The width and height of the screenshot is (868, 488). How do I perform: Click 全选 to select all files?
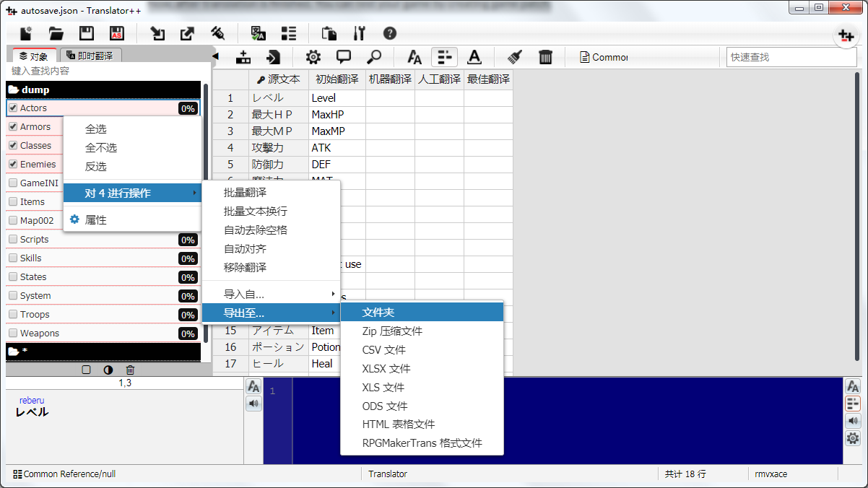tap(96, 129)
